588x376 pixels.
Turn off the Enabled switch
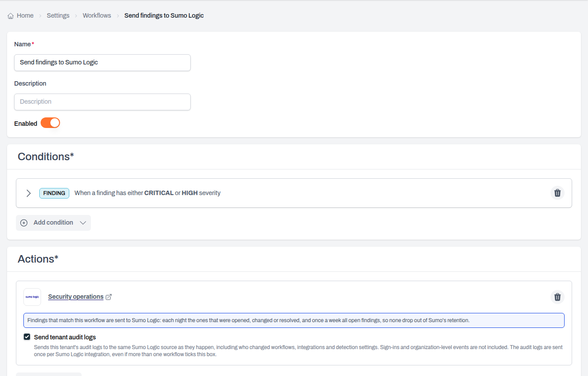[x=50, y=123]
